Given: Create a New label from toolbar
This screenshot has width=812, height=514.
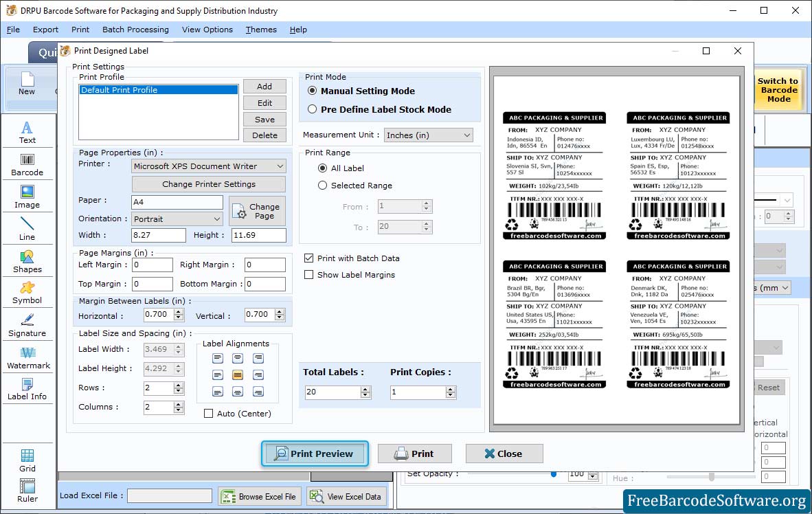Looking at the screenshot, I should tap(27, 84).
